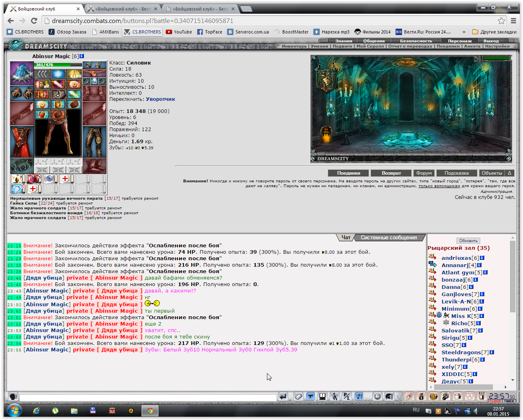Click private message icon for andriuxas
The image size is (523, 420).
click(x=432, y=257)
